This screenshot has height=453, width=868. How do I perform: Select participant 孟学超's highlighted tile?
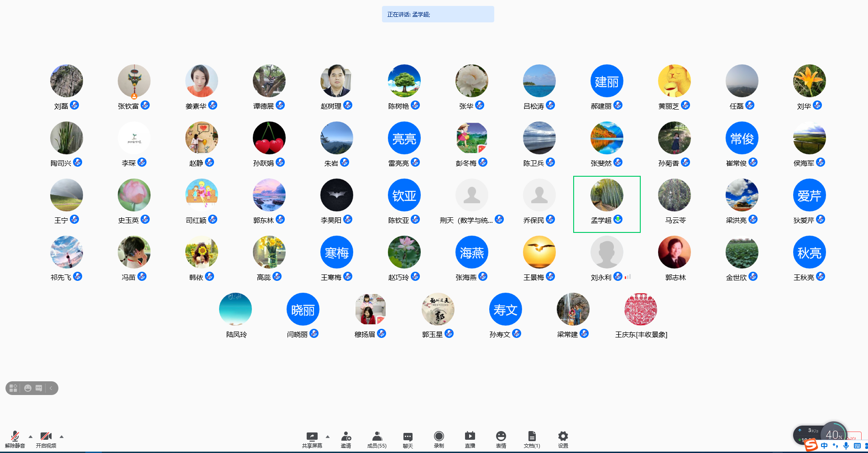coord(607,204)
